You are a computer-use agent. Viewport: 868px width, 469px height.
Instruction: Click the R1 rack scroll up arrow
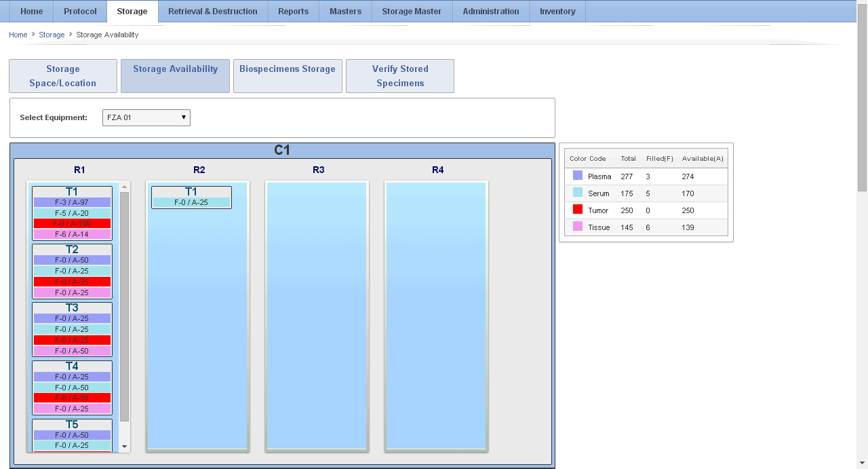(124, 187)
